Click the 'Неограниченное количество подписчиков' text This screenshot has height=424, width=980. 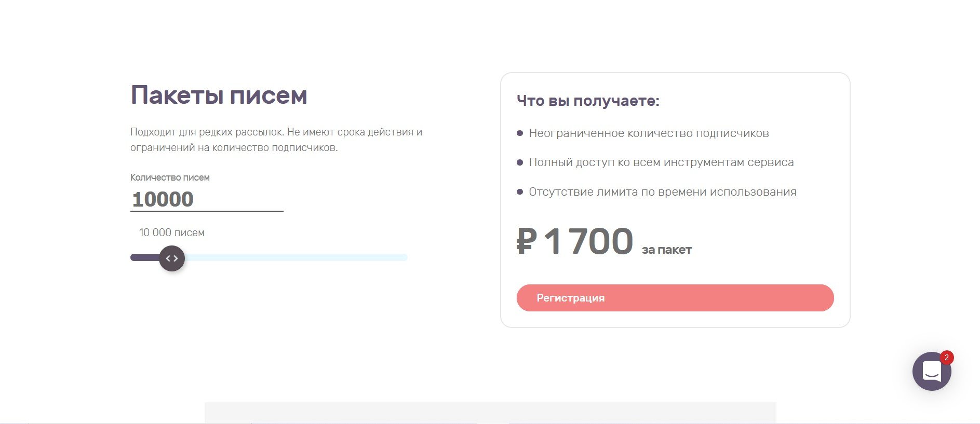click(649, 133)
